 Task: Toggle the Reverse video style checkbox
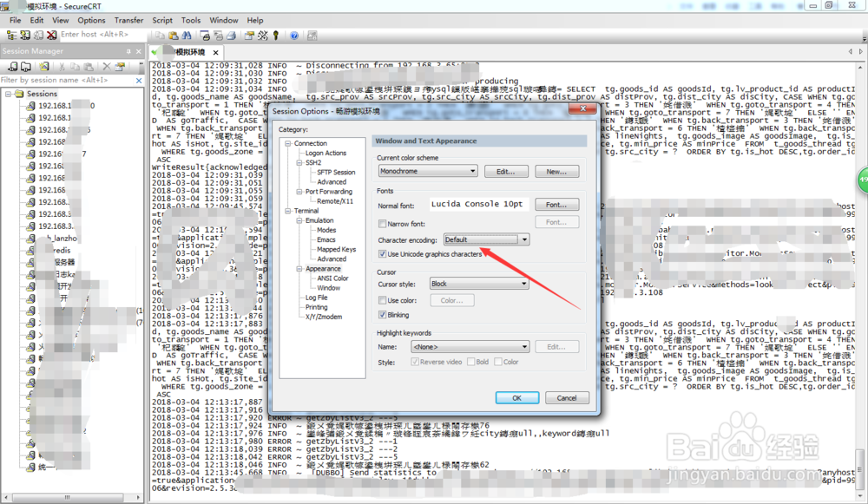415,362
